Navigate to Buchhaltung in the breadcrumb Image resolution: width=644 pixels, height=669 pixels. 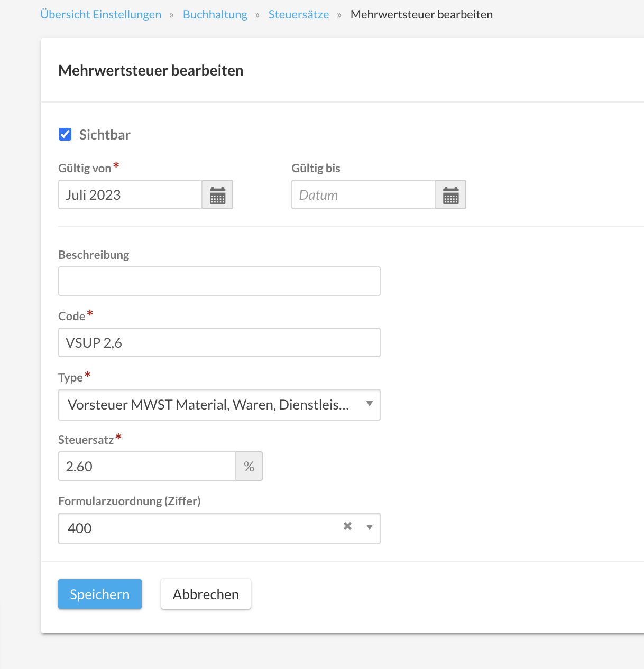point(215,15)
